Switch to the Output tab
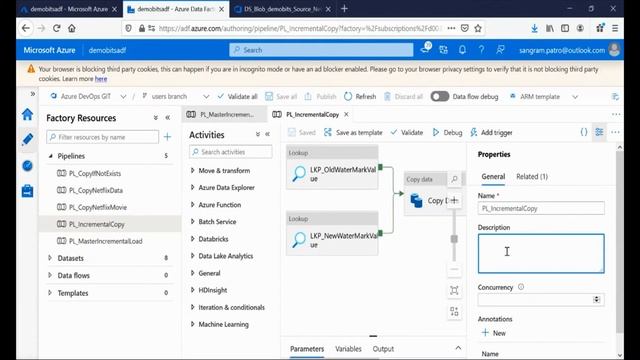 (383, 349)
